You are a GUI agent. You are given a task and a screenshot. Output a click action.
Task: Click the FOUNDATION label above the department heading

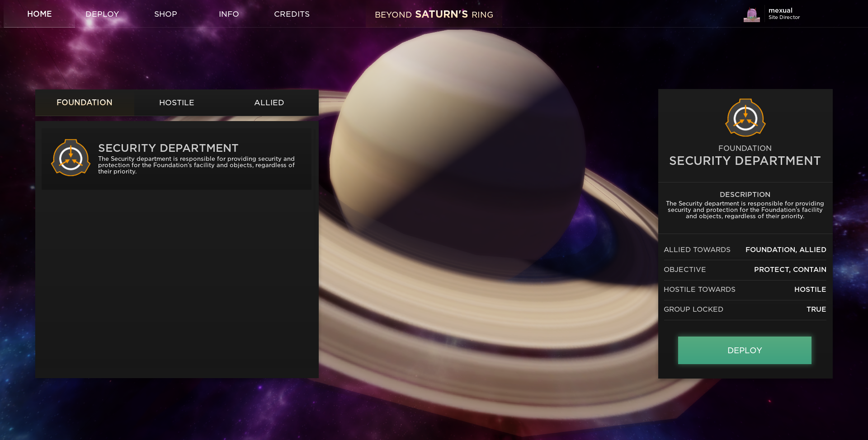tap(745, 148)
